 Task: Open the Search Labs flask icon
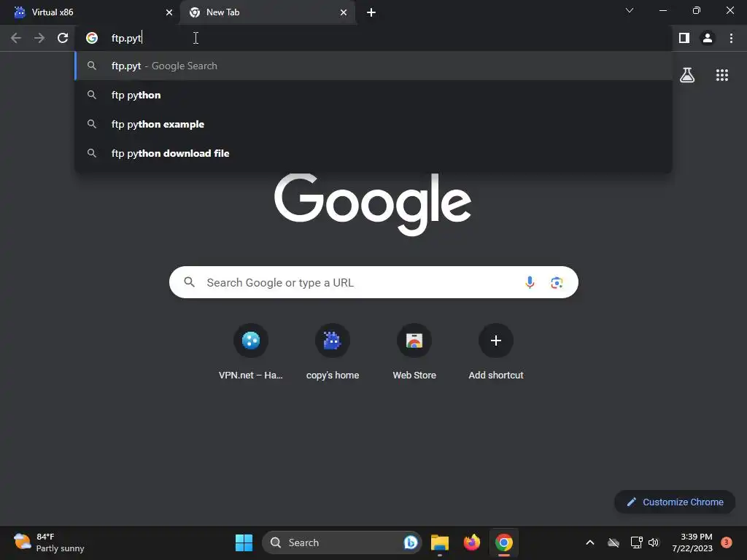(x=687, y=75)
